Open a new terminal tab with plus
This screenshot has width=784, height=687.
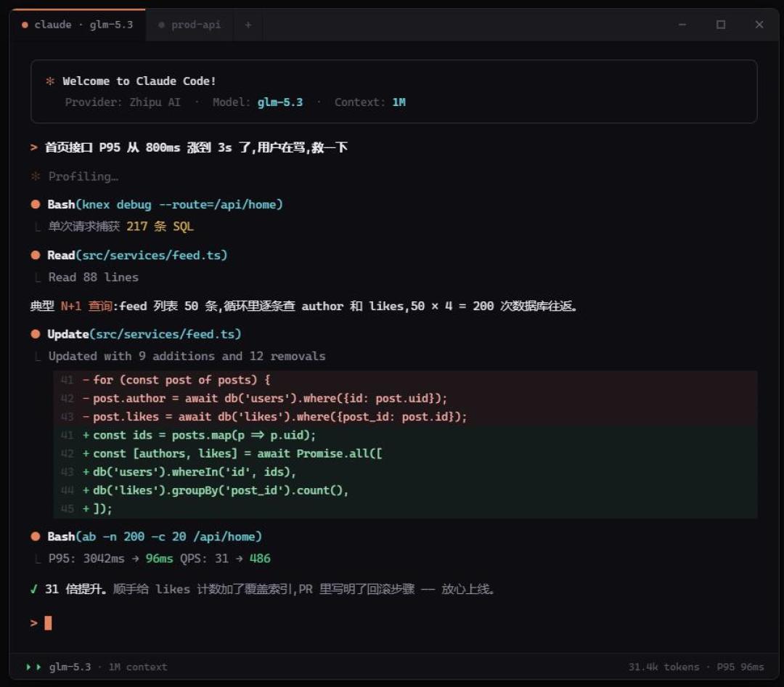pyautogui.click(x=248, y=25)
